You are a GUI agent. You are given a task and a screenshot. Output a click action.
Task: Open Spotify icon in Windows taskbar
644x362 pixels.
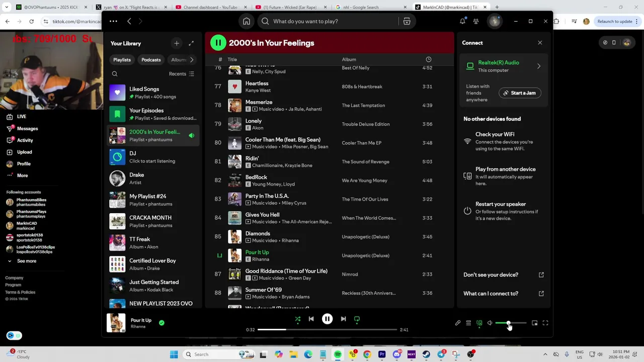tap(338, 354)
